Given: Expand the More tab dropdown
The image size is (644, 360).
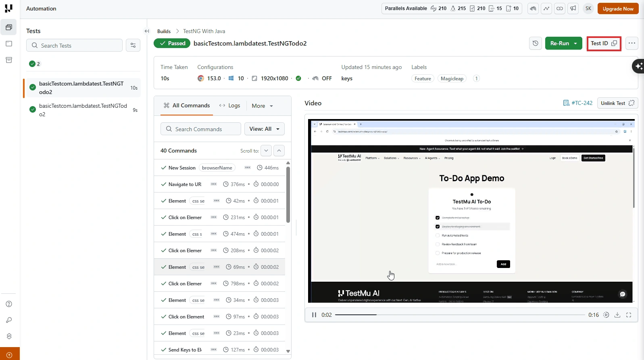Looking at the screenshot, I should pyautogui.click(x=263, y=106).
